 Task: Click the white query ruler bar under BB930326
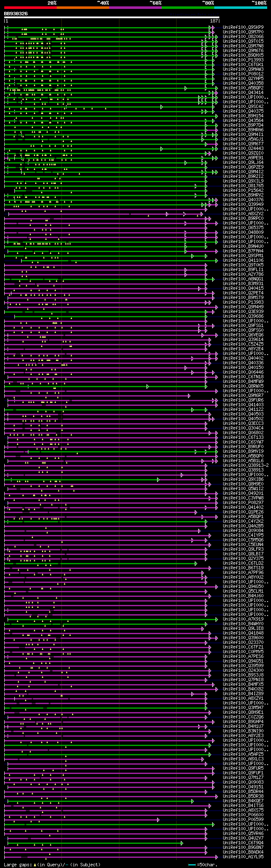(x=112, y=17)
